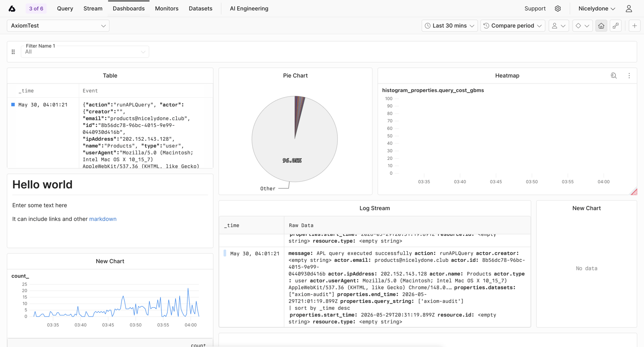Click the Heatmap panel title
This screenshot has width=644, height=347.
click(507, 75)
